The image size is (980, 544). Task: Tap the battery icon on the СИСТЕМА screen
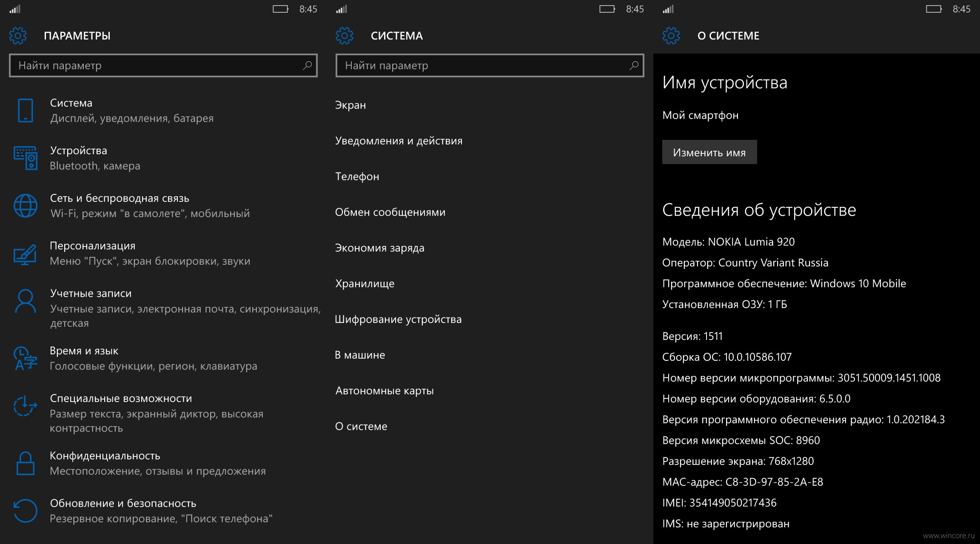[607, 9]
